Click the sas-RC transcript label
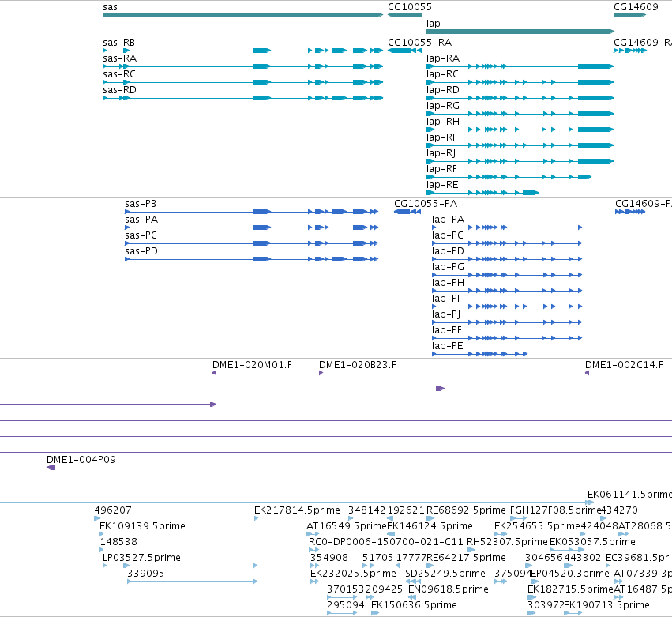 tap(119, 74)
